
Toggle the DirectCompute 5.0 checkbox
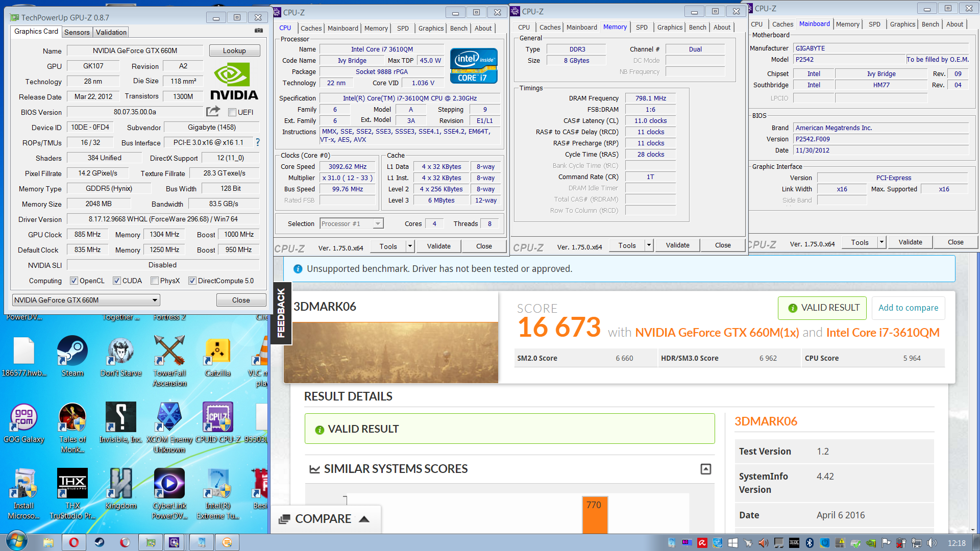pos(192,281)
